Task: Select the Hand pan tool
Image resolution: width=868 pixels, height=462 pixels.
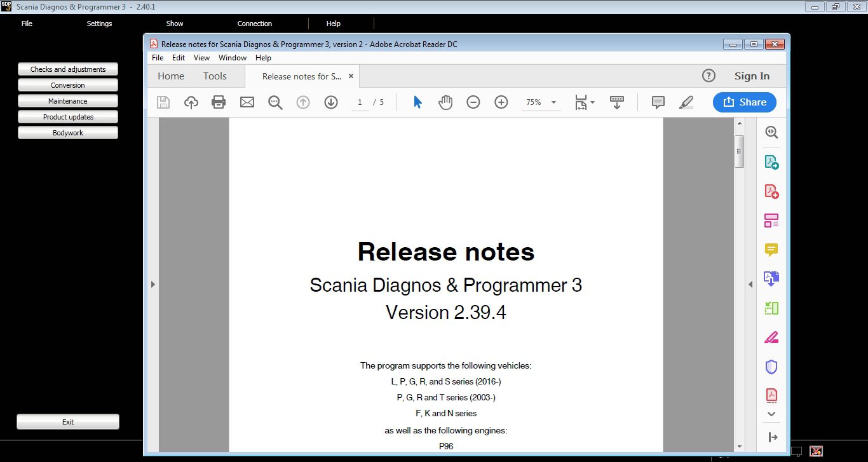Action: [x=445, y=102]
